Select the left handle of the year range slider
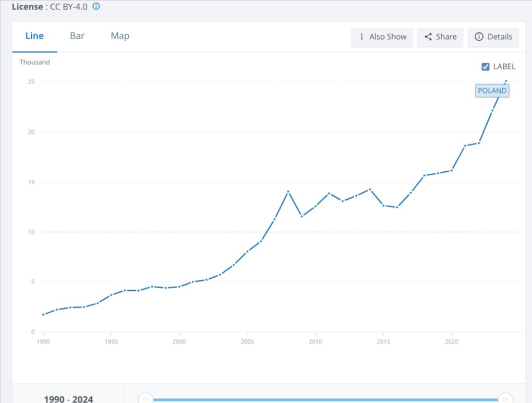 146,399
